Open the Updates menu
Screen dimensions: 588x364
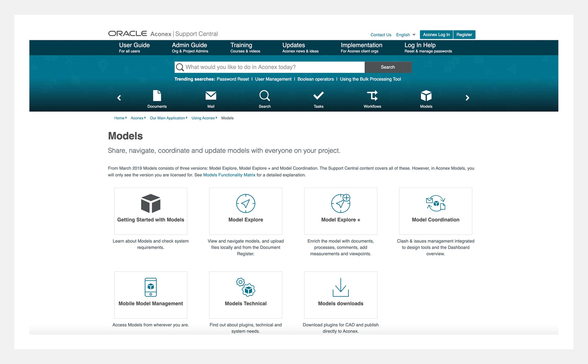click(293, 45)
